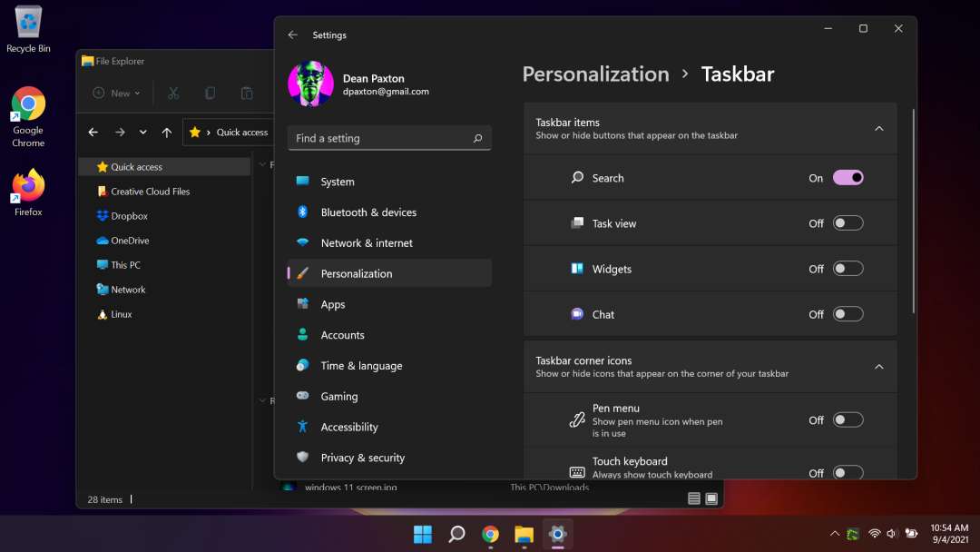Open taskbar search magnifier icon
Viewport: 980px width, 552px height.
point(456,534)
